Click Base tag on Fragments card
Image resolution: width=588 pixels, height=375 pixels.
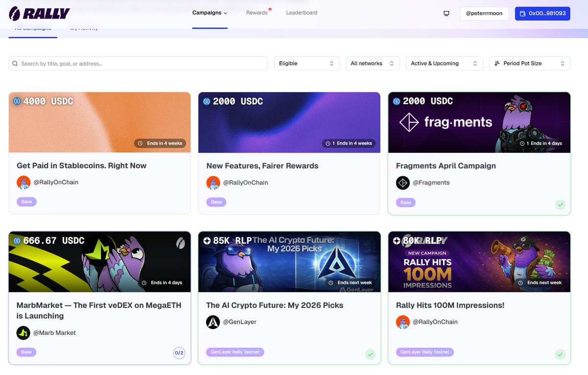[x=406, y=202]
